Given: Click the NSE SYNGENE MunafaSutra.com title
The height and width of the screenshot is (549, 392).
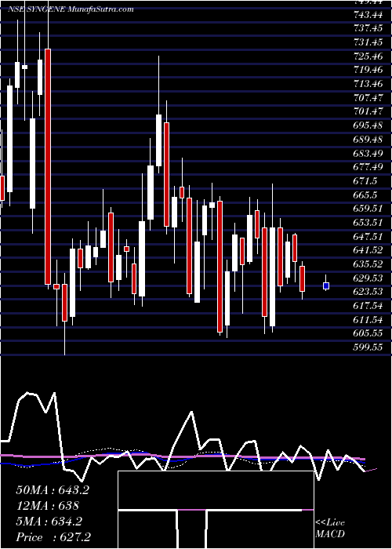Looking at the screenshot, I should tap(71, 9).
